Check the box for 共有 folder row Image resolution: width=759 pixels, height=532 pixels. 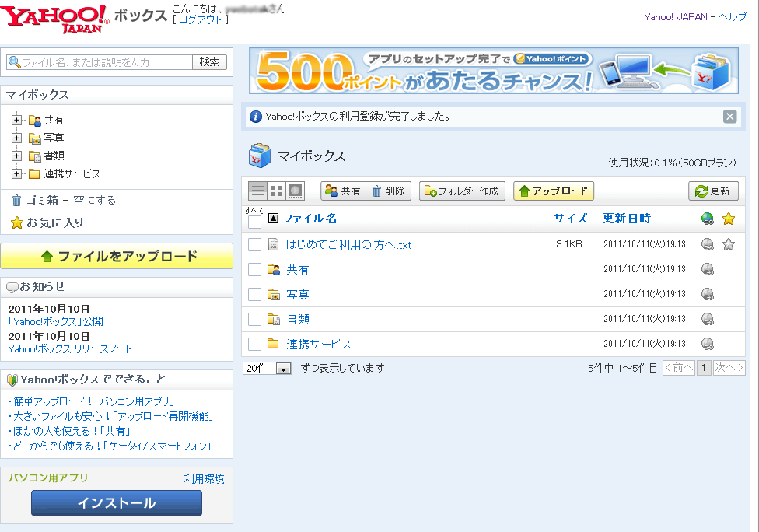pos(254,269)
